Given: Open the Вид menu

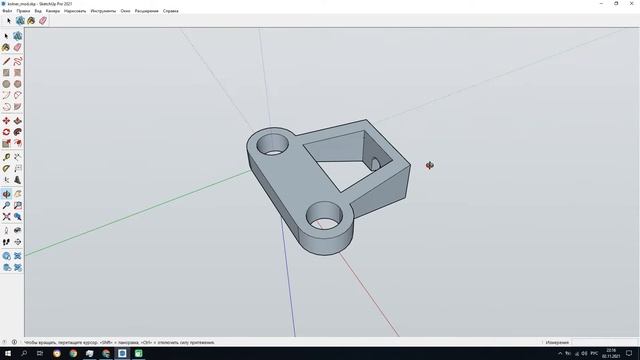Looking at the screenshot, I should tap(38, 11).
